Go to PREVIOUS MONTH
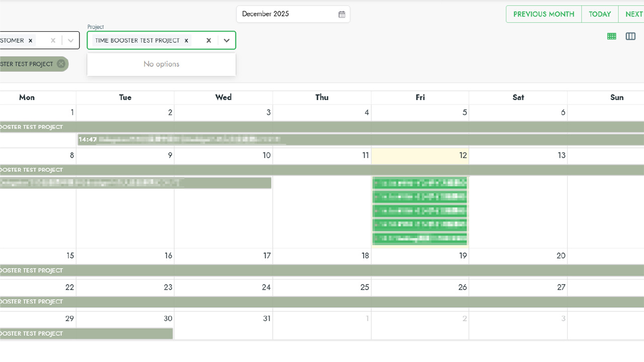Viewport: 644px width, 362px height. tap(543, 14)
